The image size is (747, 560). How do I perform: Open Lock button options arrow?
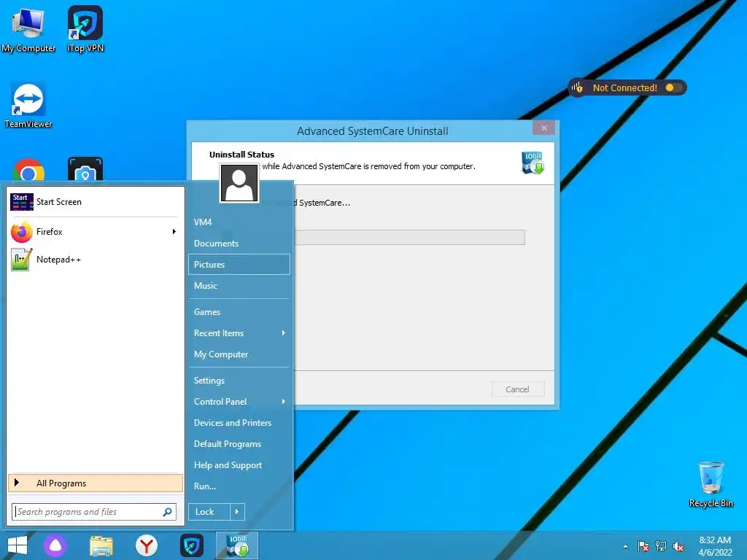[x=237, y=512]
